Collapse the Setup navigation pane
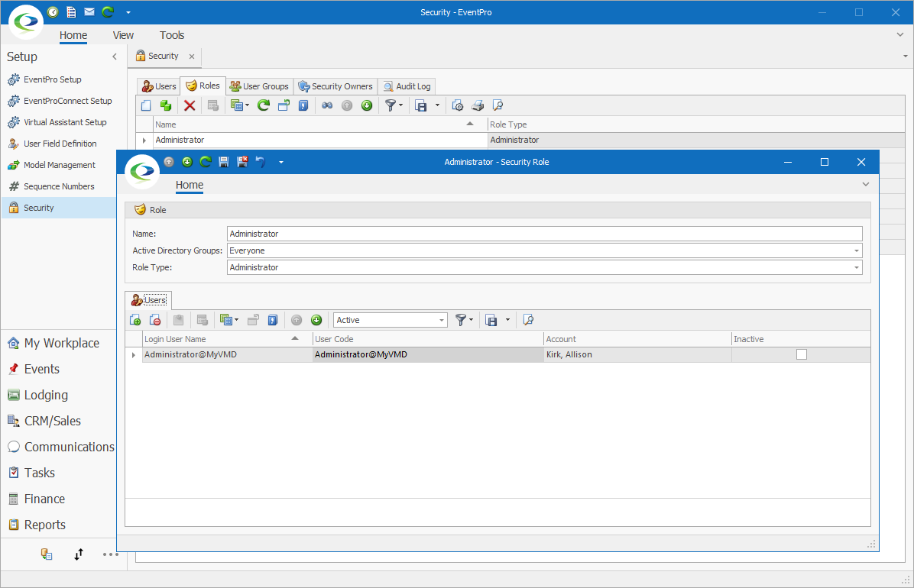 click(x=115, y=57)
